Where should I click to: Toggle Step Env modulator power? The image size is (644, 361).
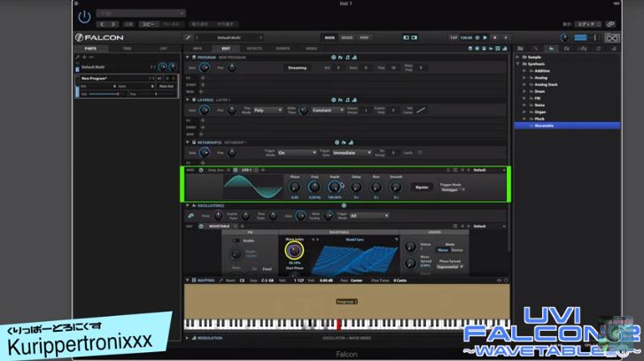coord(201,170)
